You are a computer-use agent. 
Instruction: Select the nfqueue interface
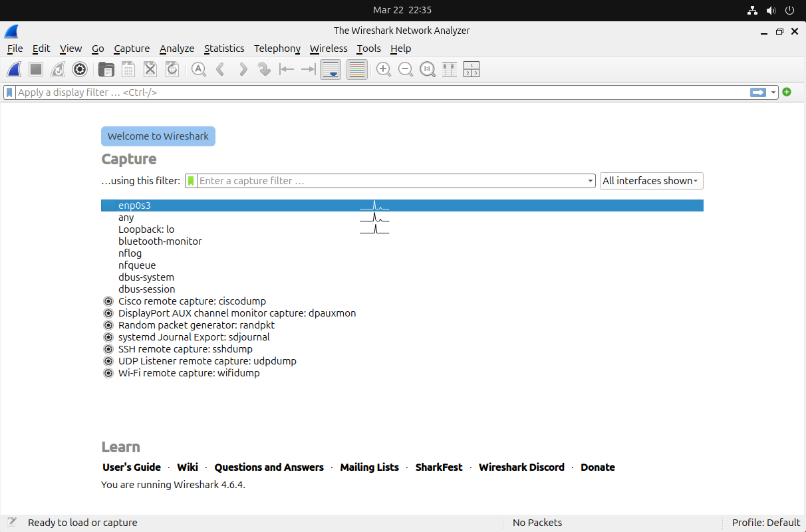tap(402, 265)
